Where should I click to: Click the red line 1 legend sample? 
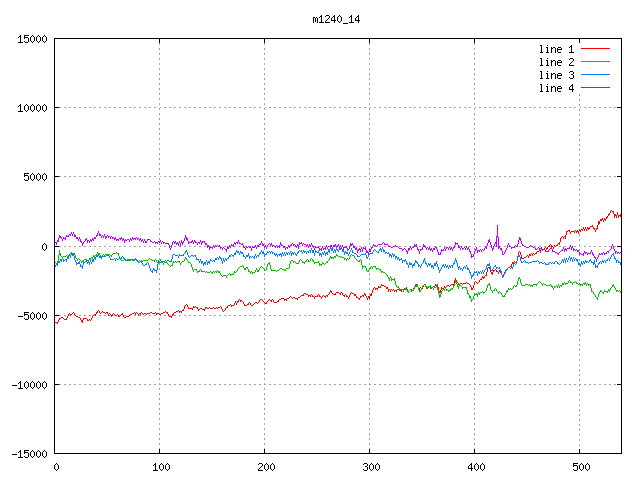(x=595, y=49)
